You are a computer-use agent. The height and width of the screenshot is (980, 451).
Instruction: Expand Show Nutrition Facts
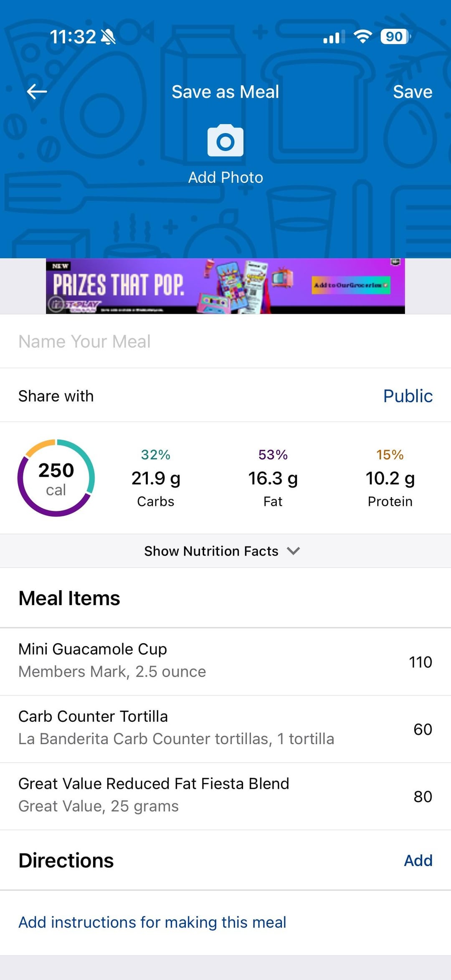(x=211, y=551)
